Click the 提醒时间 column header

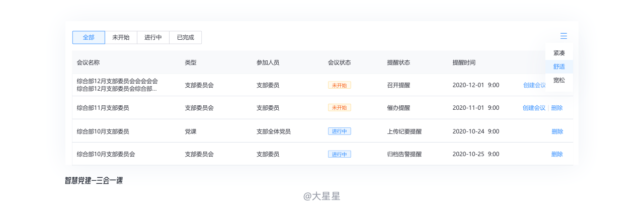[464, 62]
